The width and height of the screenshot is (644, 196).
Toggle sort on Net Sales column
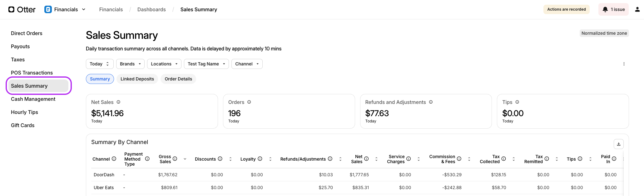click(x=376, y=159)
